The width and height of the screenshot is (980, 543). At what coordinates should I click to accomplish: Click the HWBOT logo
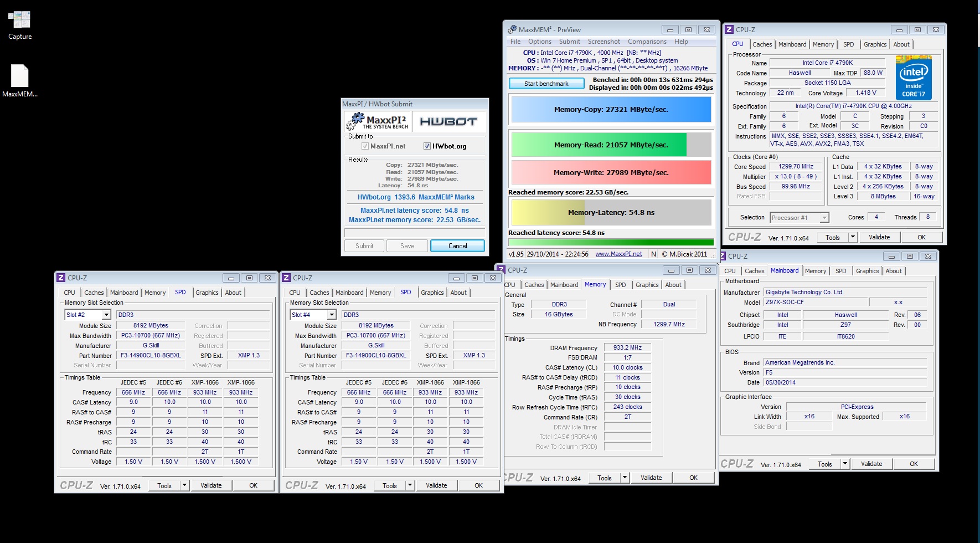pos(448,122)
